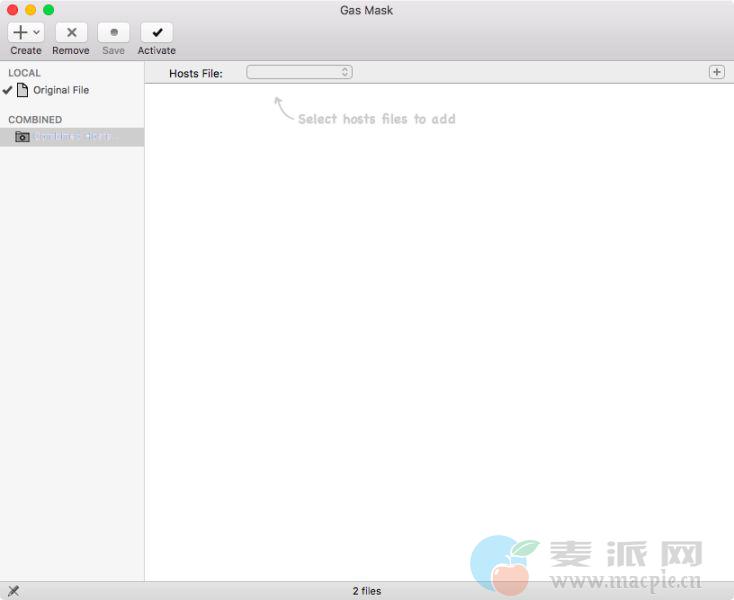The image size is (734, 600).
Task: Click the COMBINED section header
Action: click(35, 120)
